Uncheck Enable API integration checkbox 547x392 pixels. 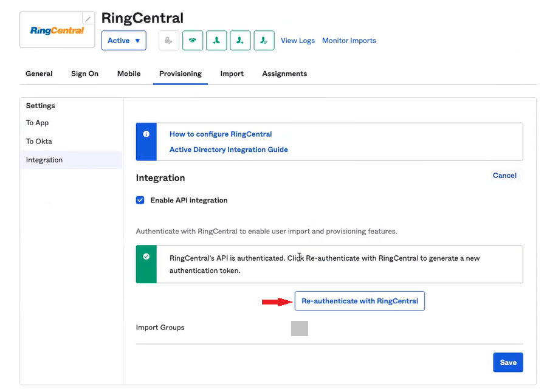(140, 200)
